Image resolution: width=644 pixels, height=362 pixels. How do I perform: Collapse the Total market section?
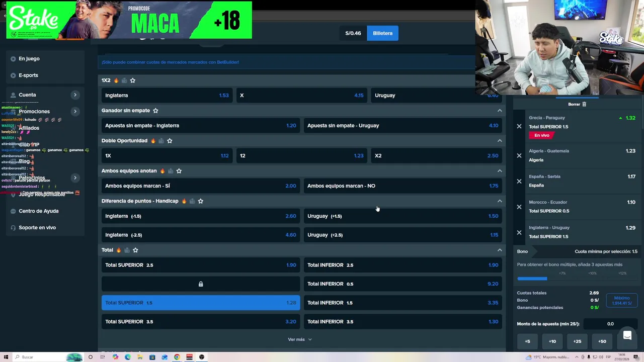point(500,250)
